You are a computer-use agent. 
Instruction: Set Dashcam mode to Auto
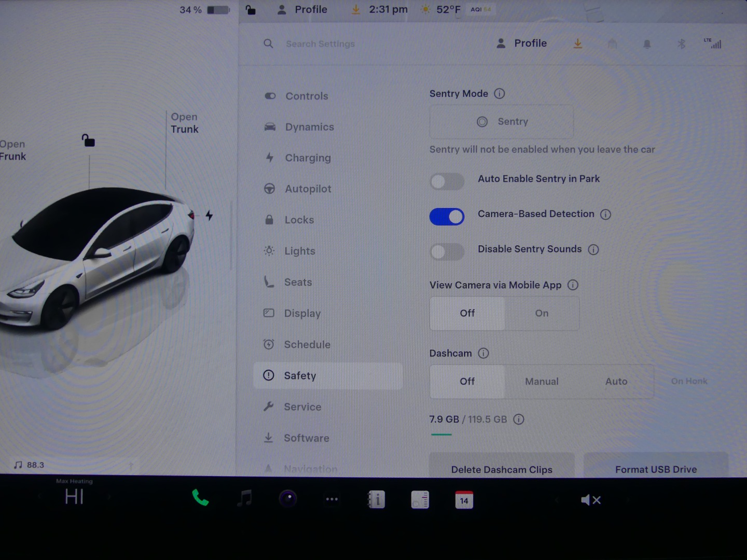pos(616,382)
